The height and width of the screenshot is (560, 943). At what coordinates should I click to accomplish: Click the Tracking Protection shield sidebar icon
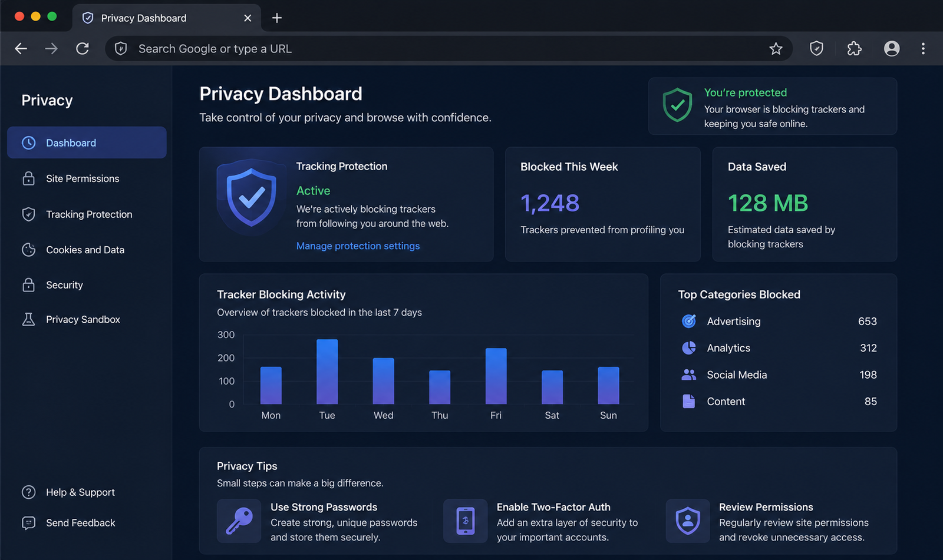(28, 214)
